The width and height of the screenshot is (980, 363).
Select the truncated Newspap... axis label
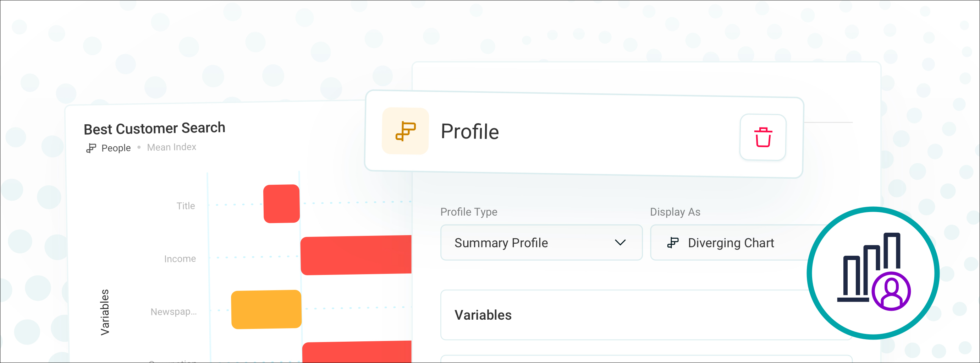tap(174, 311)
